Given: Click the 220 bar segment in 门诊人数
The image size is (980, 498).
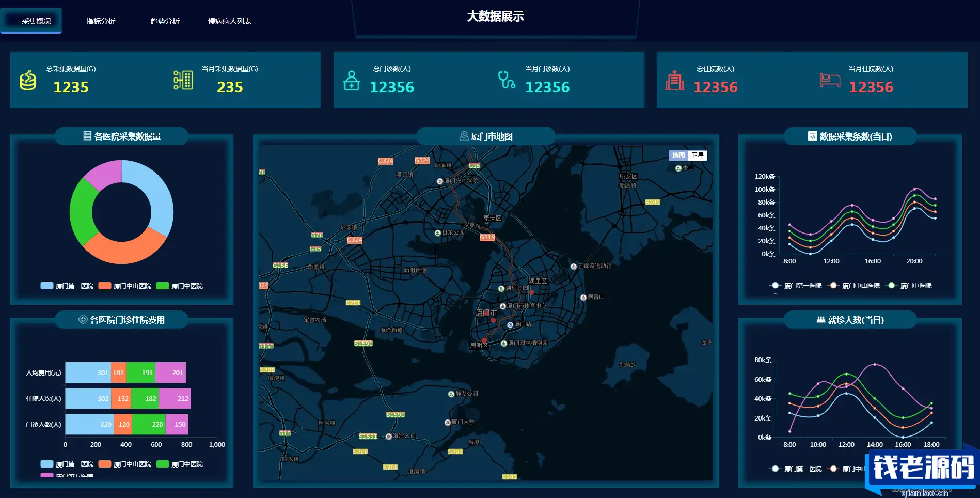Looking at the screenshot, I should [149, 424].
